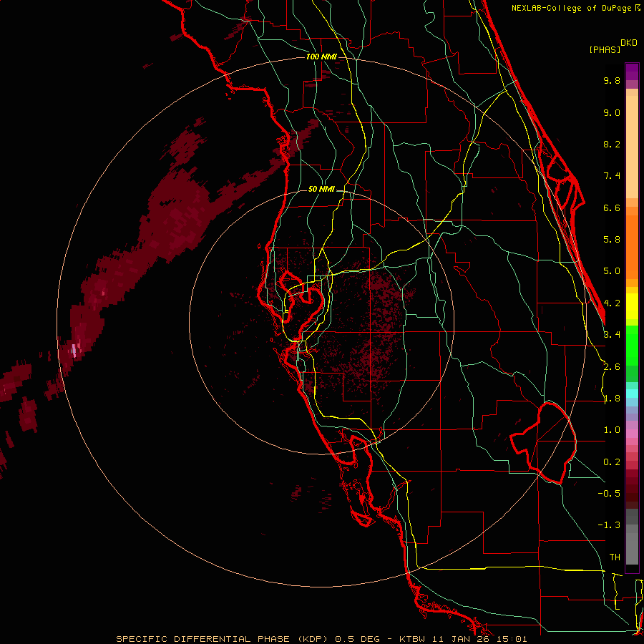Pick the bright green segment of color bar
The height and width of the screenshot is (644, 644).
tap(632, 345)
